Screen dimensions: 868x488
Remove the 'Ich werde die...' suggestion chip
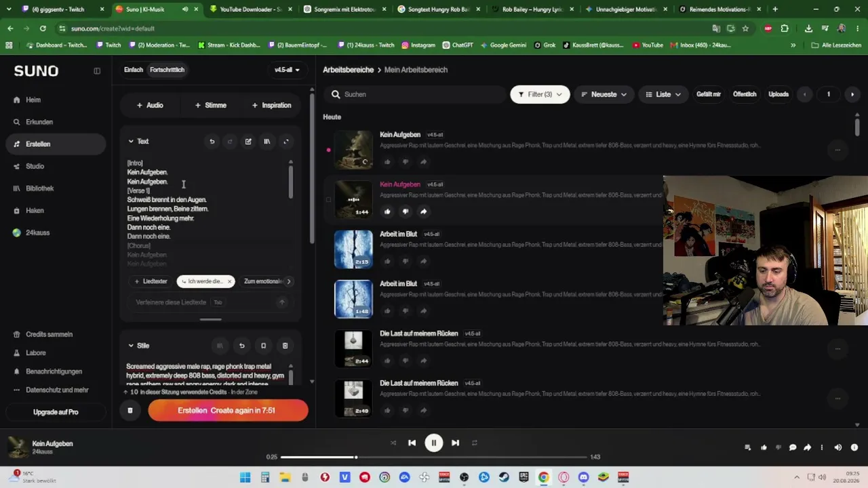229,281
